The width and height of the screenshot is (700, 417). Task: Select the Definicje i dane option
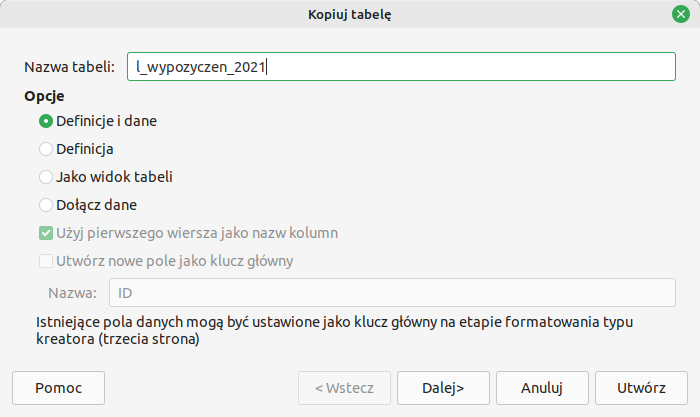[x=98, y=121]
